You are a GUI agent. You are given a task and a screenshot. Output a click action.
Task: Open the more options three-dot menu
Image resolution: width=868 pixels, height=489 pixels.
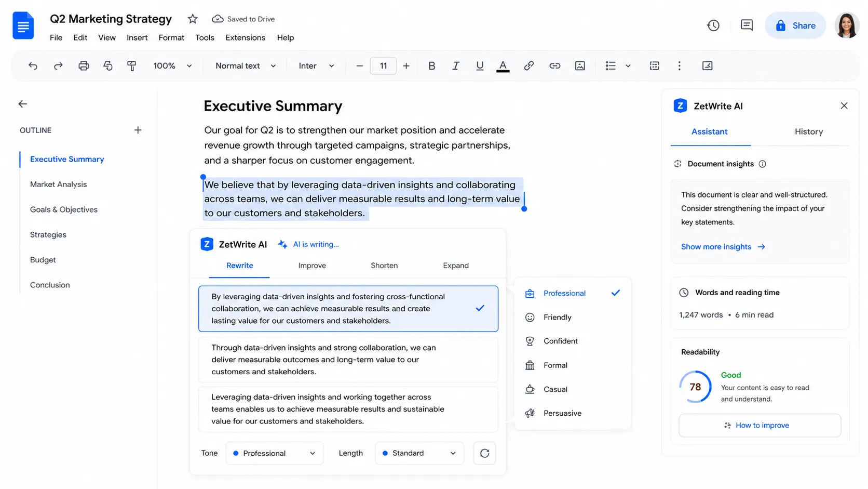679,65
